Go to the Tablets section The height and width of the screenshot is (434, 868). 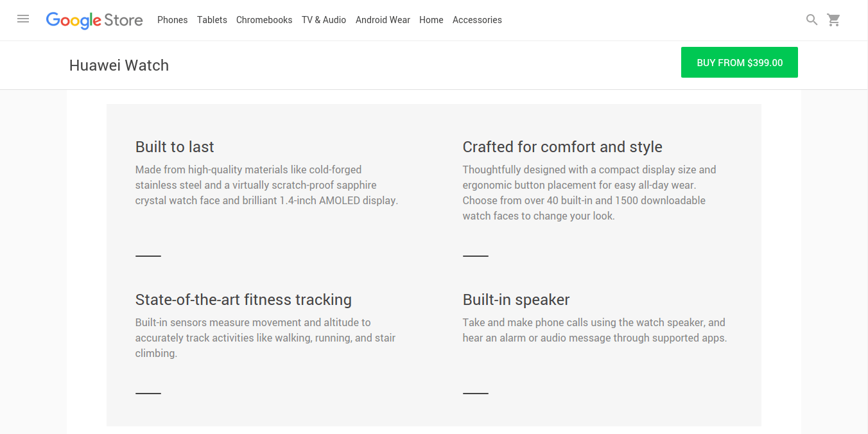pos(212,20)
